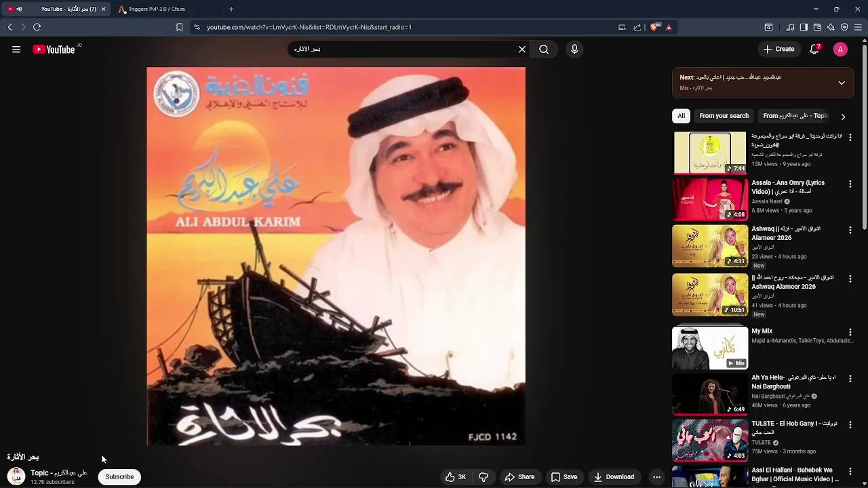Image resolution: width=868 pixels, height=488 pixels.
Task: Open Brave Shields lion icon
Action: click(x=654, y=27)
